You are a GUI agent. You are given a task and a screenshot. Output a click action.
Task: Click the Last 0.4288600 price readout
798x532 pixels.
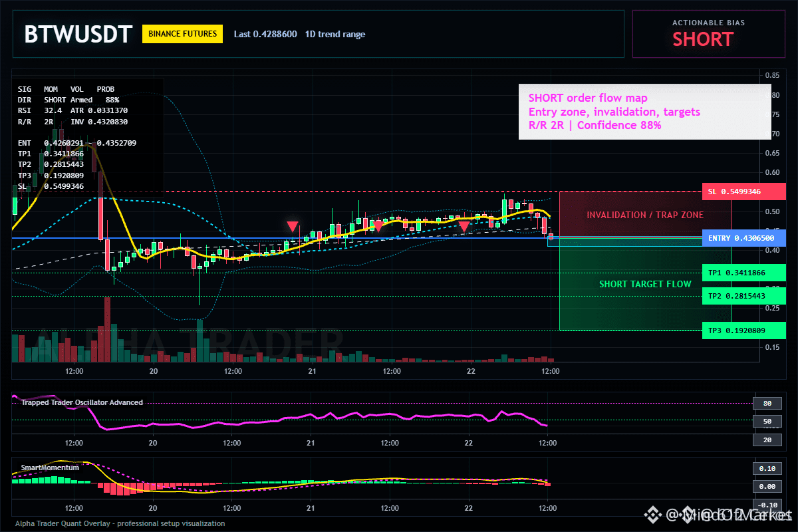[x=265, y=34]
